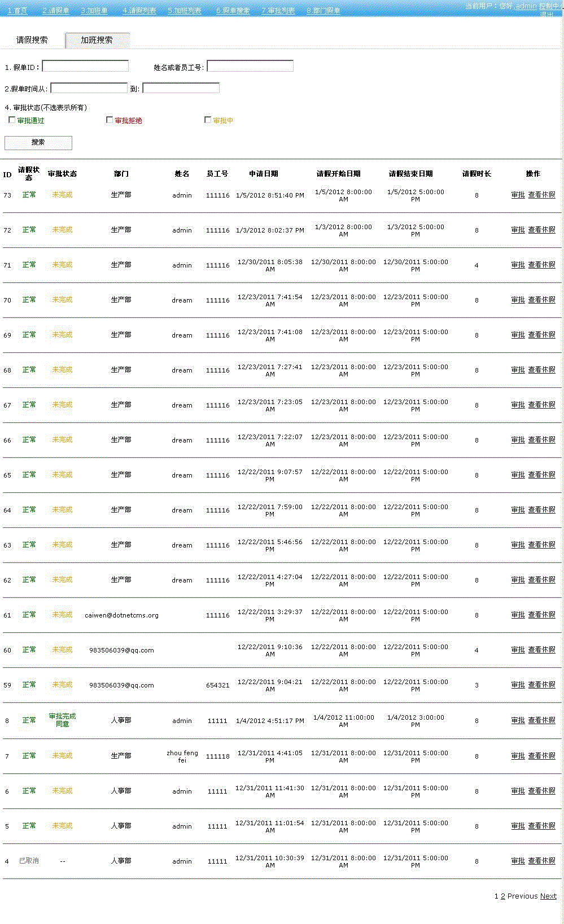Screen dimensions: 564x924
Task: Open the admin user link in header
Action: point(526,6)
